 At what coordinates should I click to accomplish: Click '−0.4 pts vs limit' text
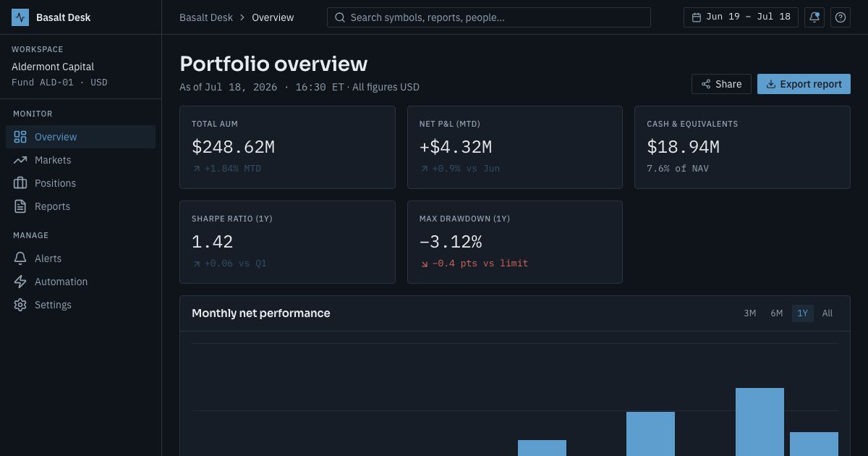pos(480,263)
